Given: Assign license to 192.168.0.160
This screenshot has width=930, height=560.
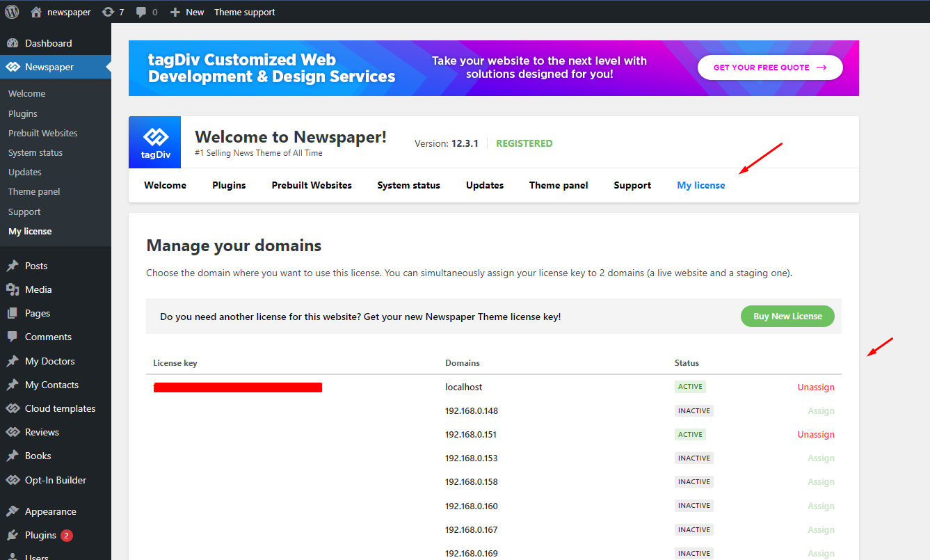Looking at the screenshot, I should click(821, 506).
